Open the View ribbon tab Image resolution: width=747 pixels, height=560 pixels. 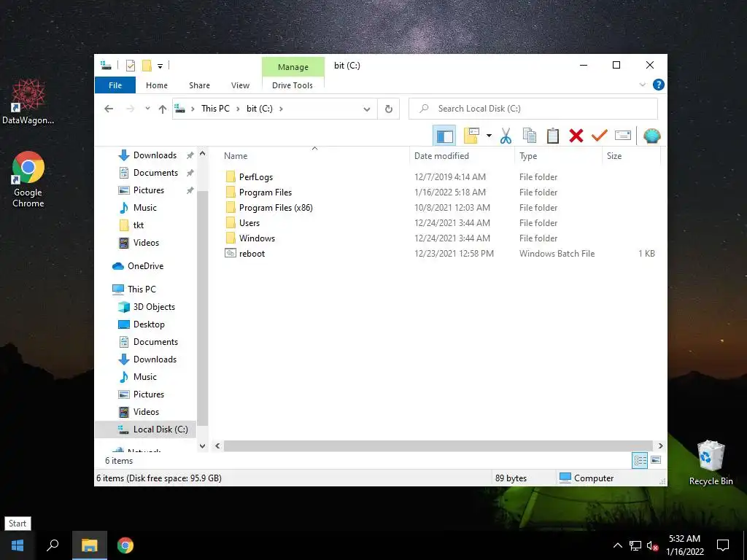240,85
